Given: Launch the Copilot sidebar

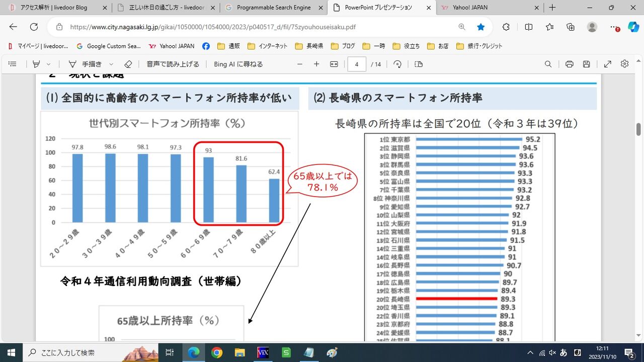Looking at the screenshot, I should (633, 27).
